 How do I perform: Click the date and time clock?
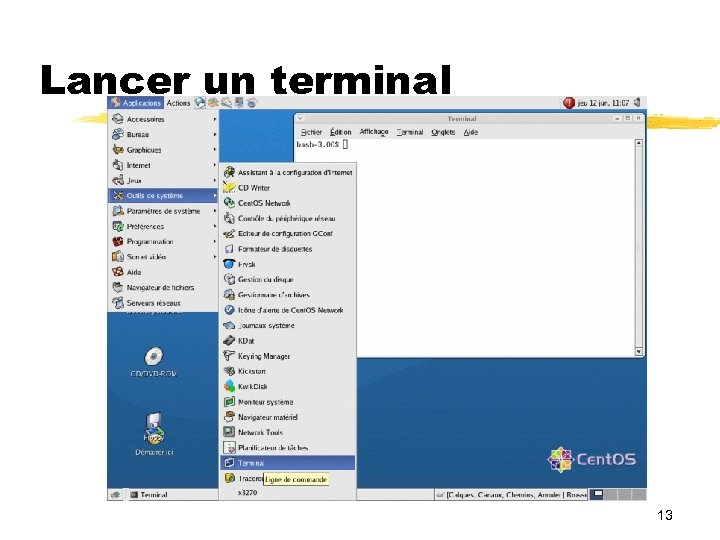click(603, 103)
